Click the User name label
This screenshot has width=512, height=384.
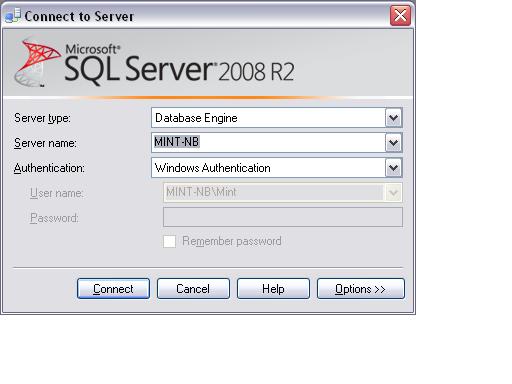click(x=57, y=193)
